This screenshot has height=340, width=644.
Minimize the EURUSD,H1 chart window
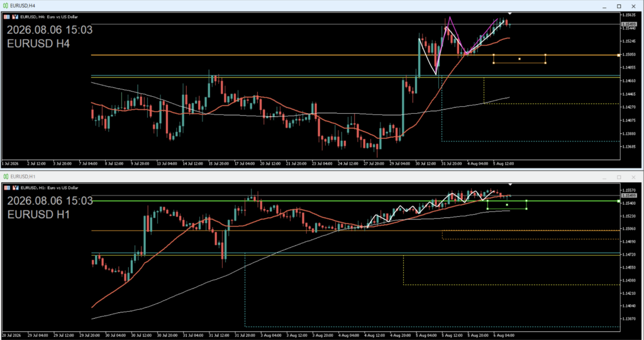pyautogui.click(x=604, y=177)
